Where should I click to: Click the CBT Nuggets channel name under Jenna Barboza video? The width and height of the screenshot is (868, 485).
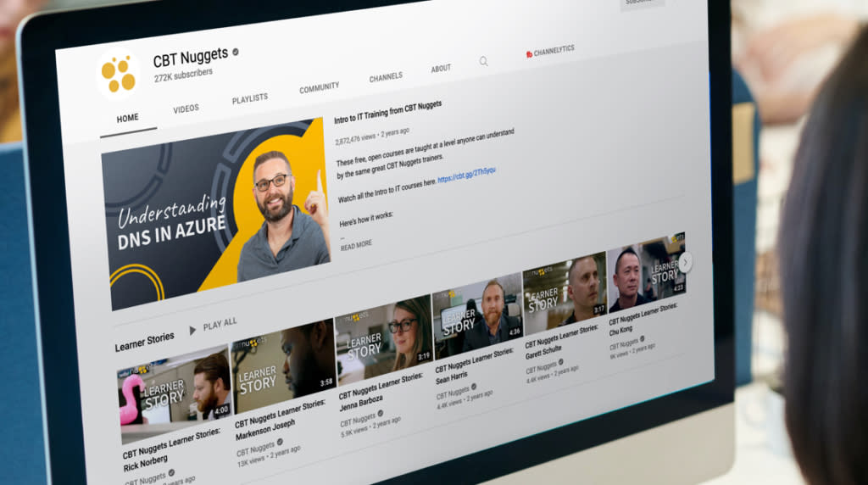tap(359, 420)
